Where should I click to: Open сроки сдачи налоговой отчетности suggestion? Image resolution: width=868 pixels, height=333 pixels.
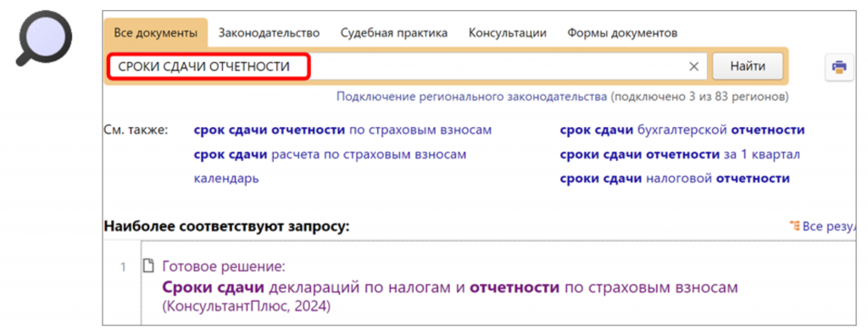pyautogui.click(x=675, y=179)
